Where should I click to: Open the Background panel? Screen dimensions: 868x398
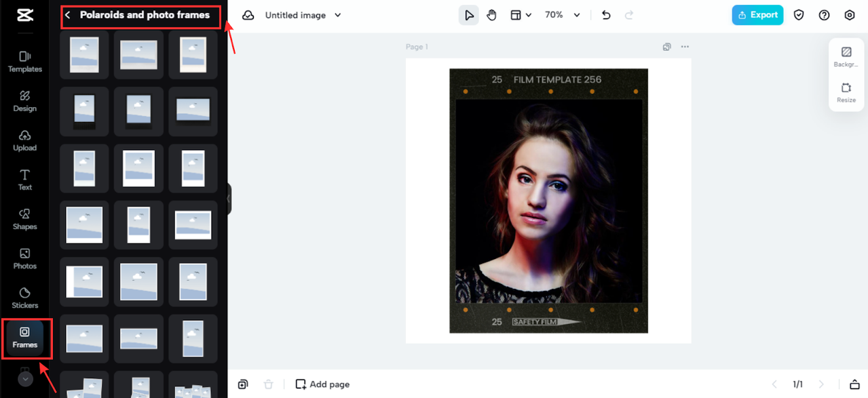846,57
